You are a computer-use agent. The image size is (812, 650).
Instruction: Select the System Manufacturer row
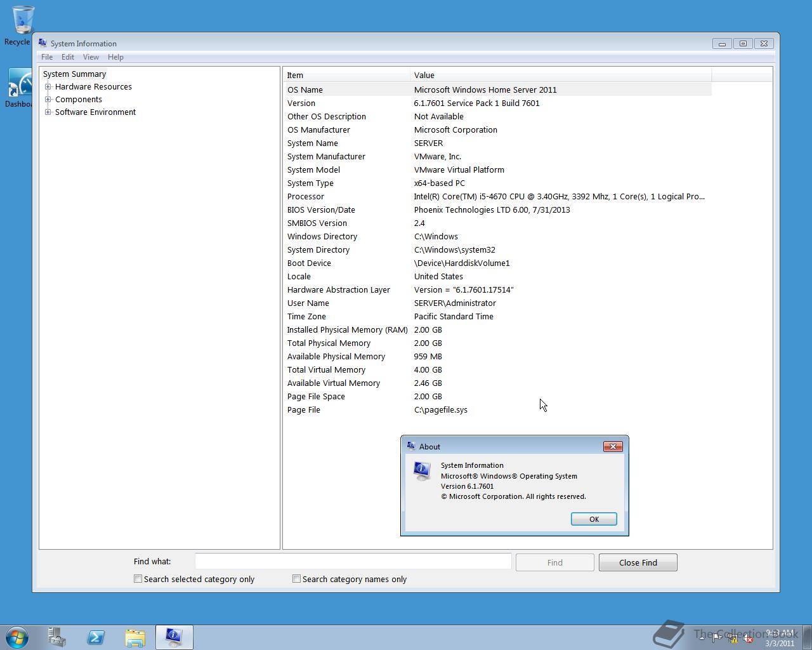(497, 156)
